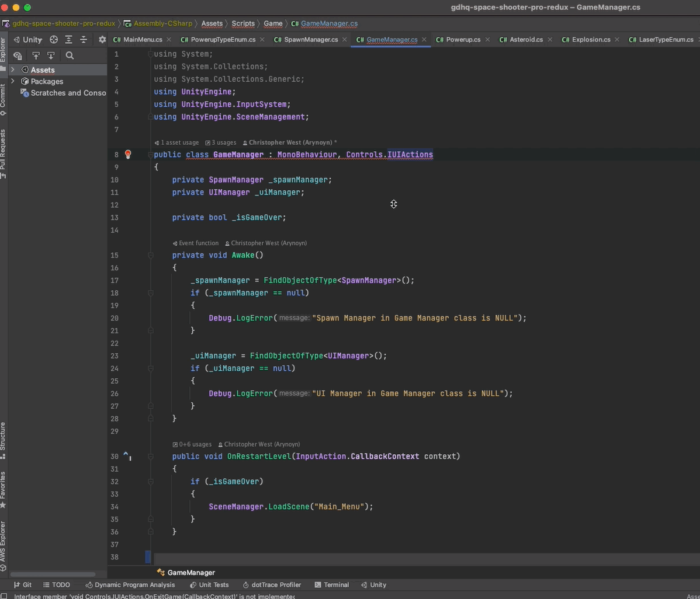Close the Asteroid.cs tab

click(550, 40)
